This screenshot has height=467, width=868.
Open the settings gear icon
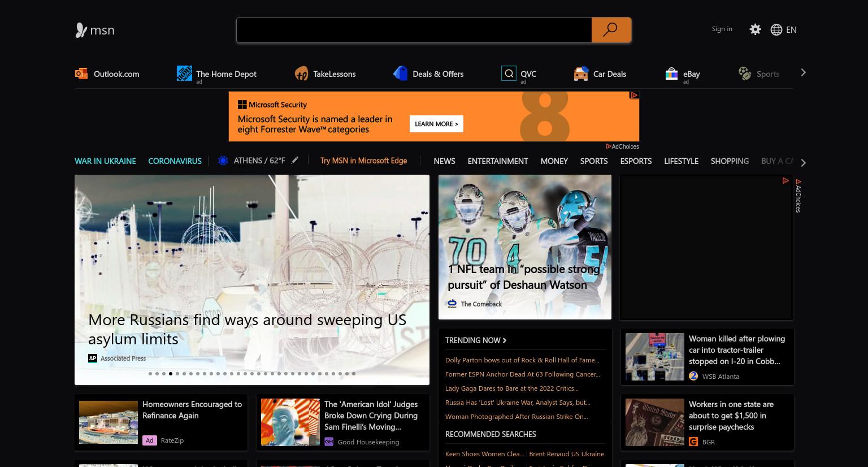click(x=755, y=29)
